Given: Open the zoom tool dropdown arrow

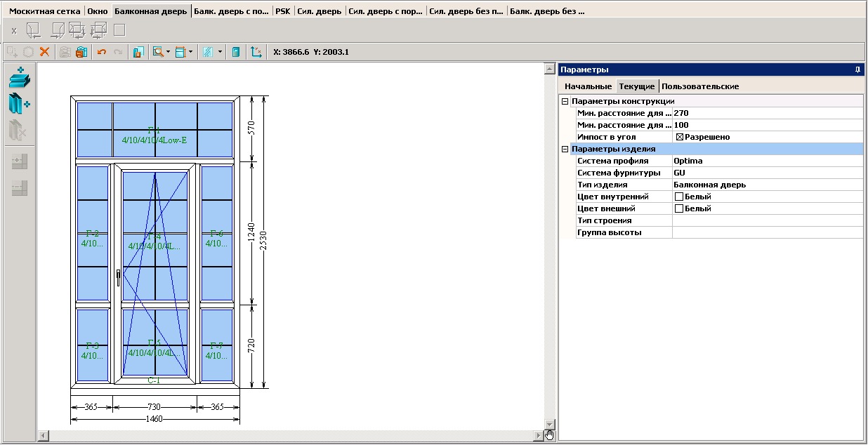Looking at the screenshot, I should (169, 52).
